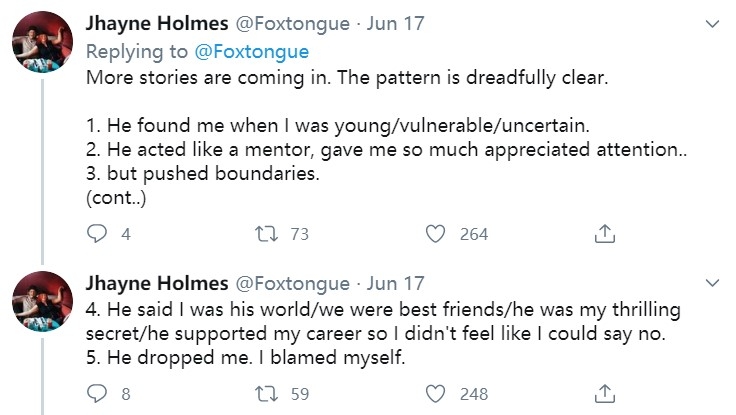The height and width of the screenshot is (415, 736).
Task: Retweet the second tweet with 59 retweets
Action: (265, 393)
